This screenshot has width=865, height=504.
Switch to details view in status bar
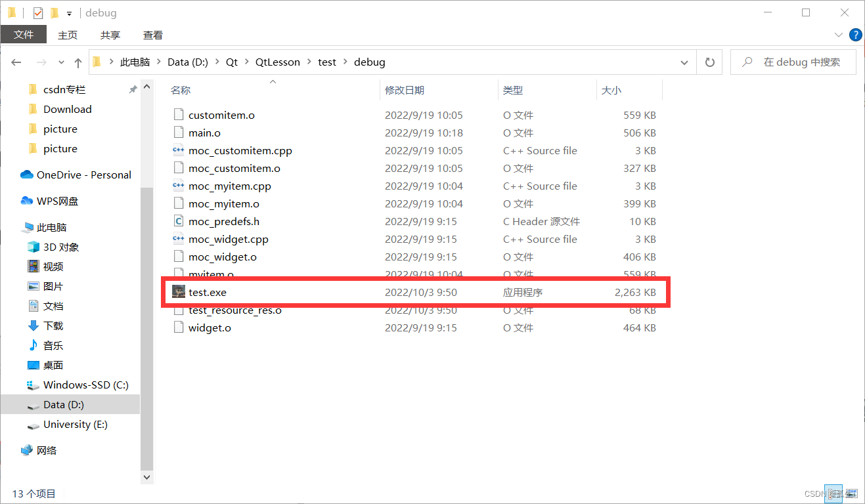click(x=833, y=493)
